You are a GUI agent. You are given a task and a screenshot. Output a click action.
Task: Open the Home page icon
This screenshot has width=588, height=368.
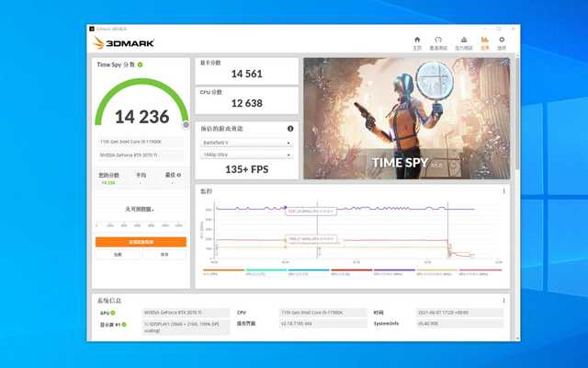coord(417,40)
